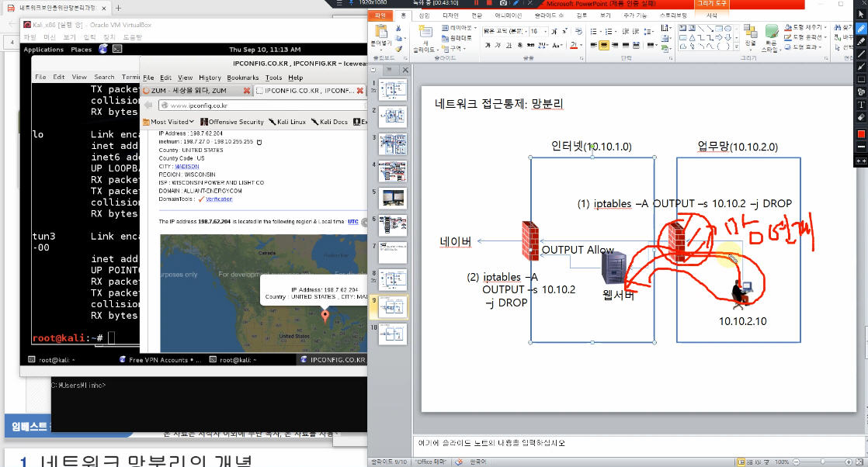Close the IPCONFIG.CO.KR browser tab
Image resolution: width=868 pixels, height=467 pixels.
point(359,91)
